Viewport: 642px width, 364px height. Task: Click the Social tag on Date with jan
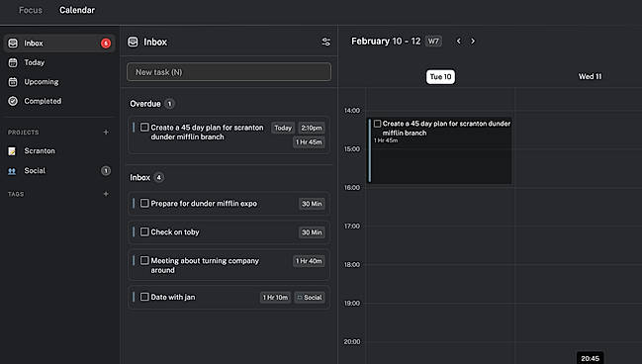click(x=310, y=298)
